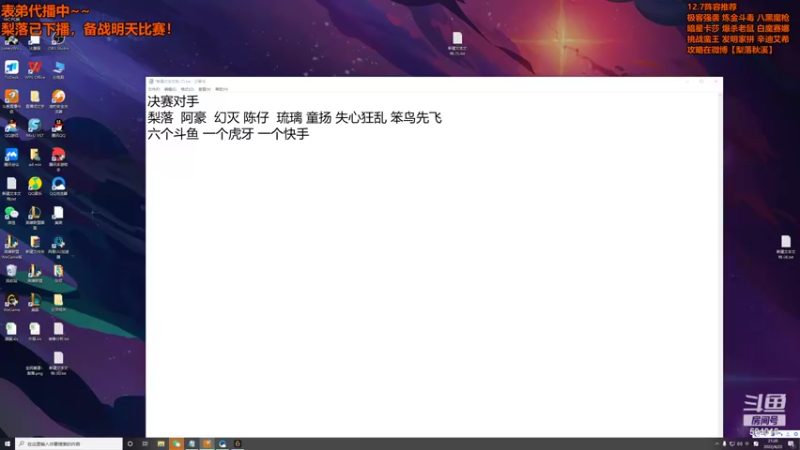Open the yellow folder icon beside orange app
Screen dimensions: 800x450
click(x=35, y=99)
